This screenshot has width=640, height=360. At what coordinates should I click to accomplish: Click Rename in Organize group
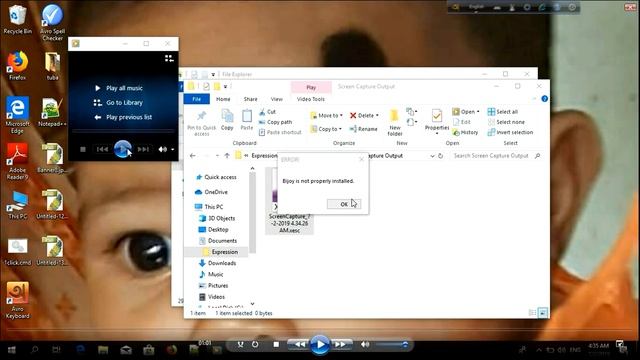tap(363, 129)
